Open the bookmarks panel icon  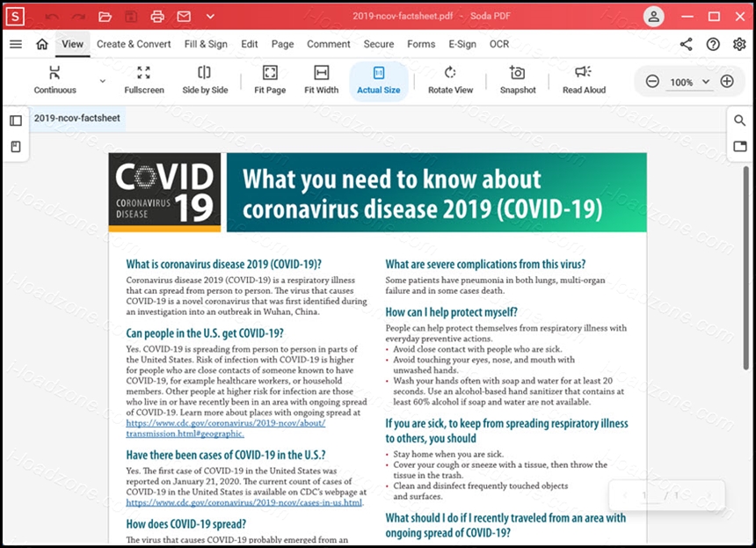coord(16,147)
